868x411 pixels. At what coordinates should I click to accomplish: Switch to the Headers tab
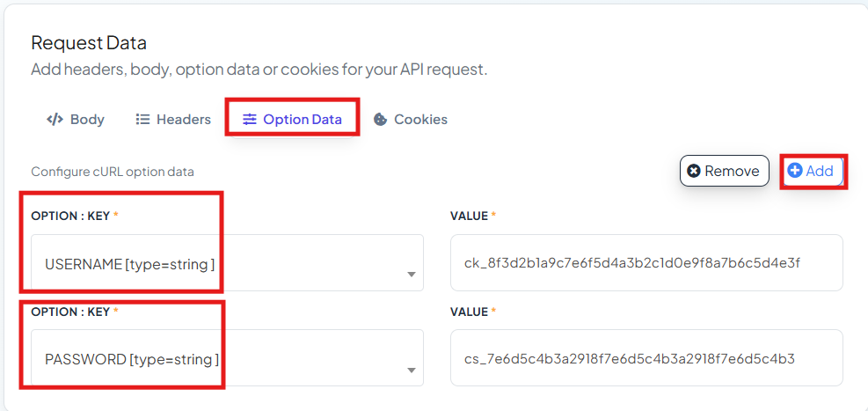coord(173,120)
